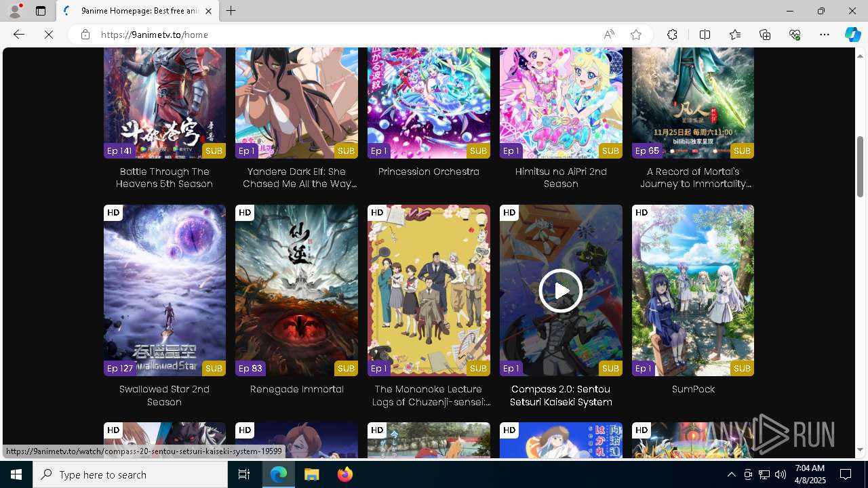This screenshot has width=868, height=488.
Task: Click scrollbar down arrow
Action: point(860,449)
